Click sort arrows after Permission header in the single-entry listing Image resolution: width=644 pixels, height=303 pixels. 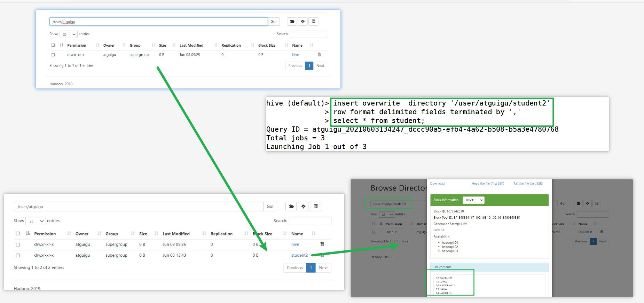click(x=98, y=45)
